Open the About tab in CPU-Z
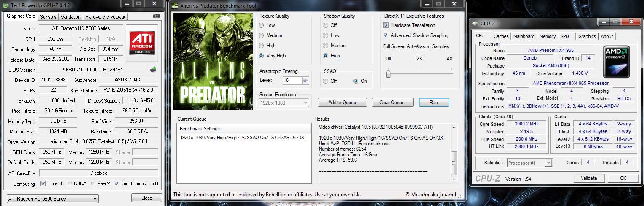Image resolution: width=644 pixels, height=206 pixels. [607, 36]
